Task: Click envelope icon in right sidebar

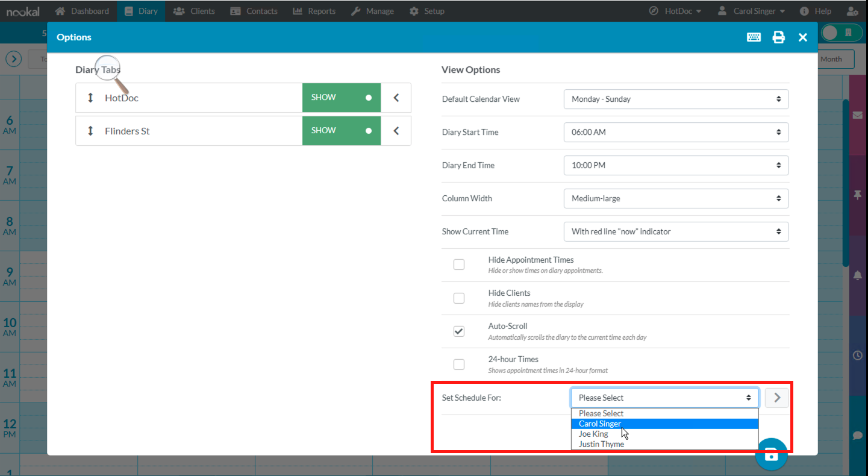Action: [858, 116]
